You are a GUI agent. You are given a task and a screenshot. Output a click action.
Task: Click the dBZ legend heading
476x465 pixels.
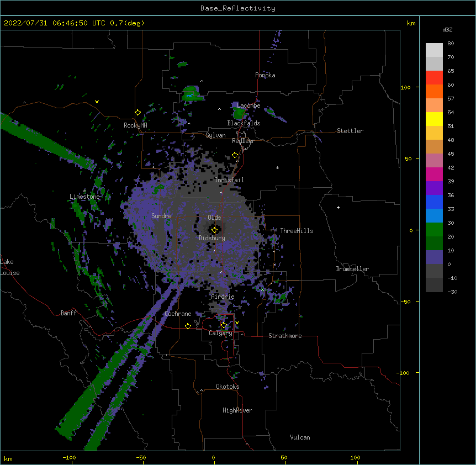pos(447,30)
